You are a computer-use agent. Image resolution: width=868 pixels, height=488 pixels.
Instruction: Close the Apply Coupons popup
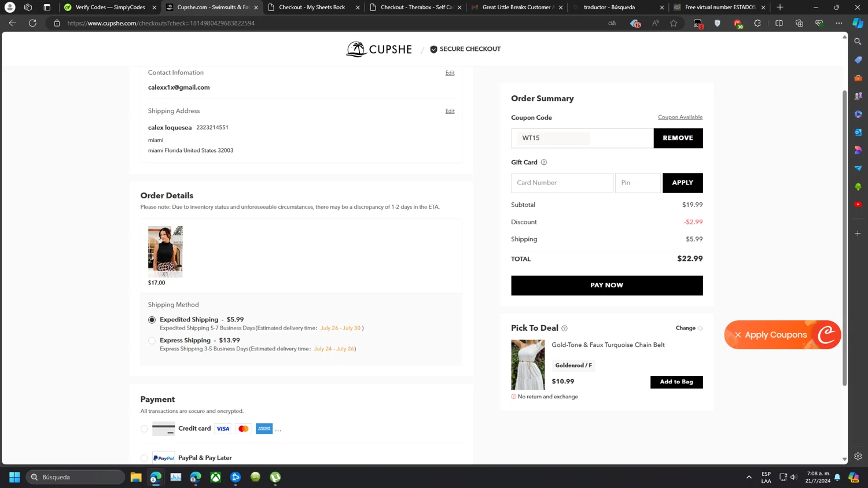click(x=738, y=335)
